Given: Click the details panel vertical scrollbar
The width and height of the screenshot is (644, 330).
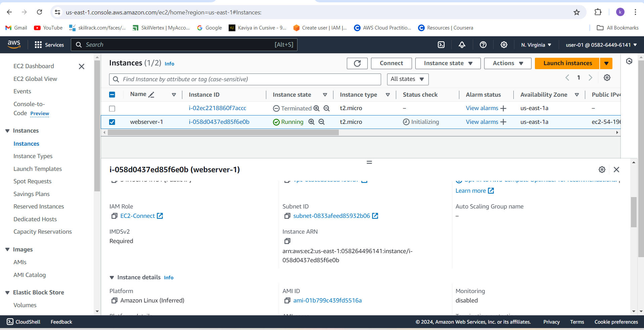Looking at the screenshot, I should pyautogui.click(x=634, y=212).
